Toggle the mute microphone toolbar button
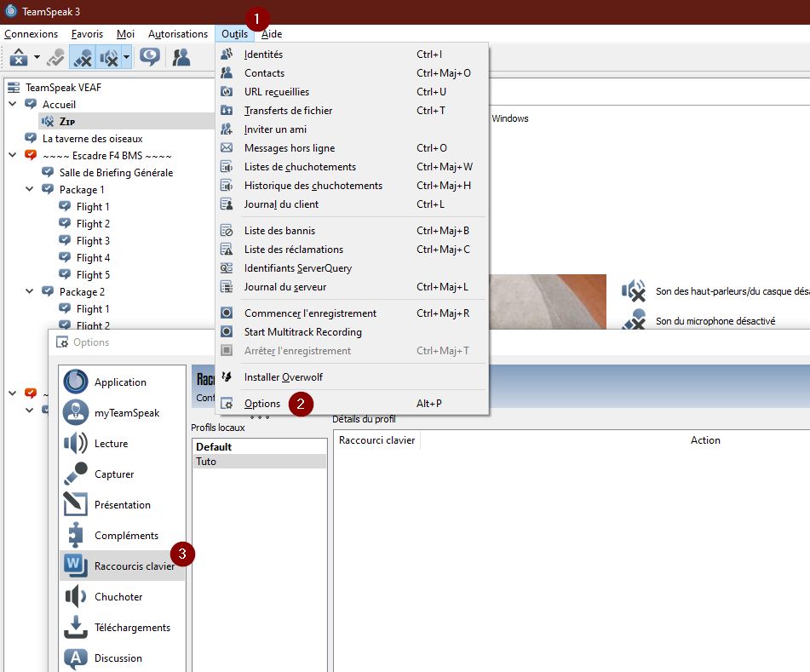 [x=82, y=57]
